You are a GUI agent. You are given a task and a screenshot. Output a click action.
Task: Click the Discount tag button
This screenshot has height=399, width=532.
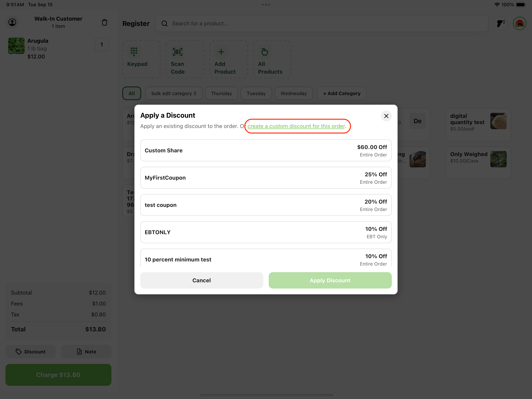31,352
